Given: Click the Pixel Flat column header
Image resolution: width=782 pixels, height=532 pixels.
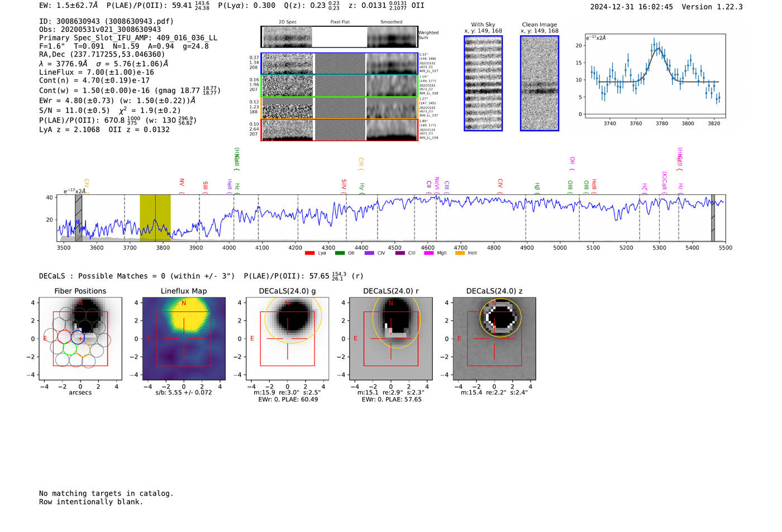Looking at the screenshot, I should [340, 22].
